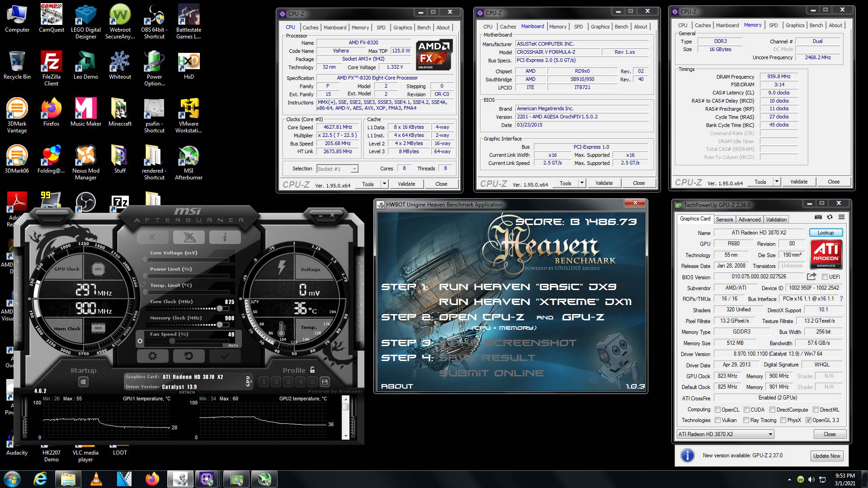Toggle the OpenGL 3.3 checkbox in GPU-Z
Image resolution: width=868 pixels, height=488 pixels.
point(808,420)
